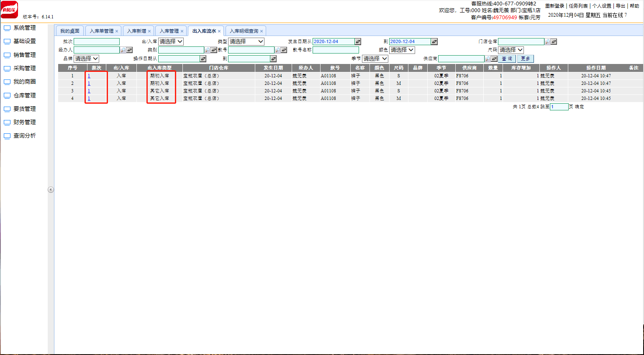The image size is (644, 355).
Task: Close the 出入库流水 tab
Action: pos(219,31)
